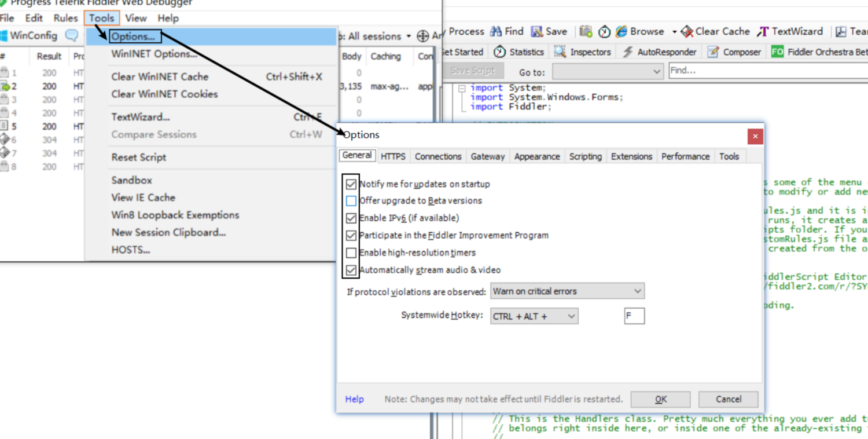Open the All sessions filter dropdown
868x439 pixels.
408,36
